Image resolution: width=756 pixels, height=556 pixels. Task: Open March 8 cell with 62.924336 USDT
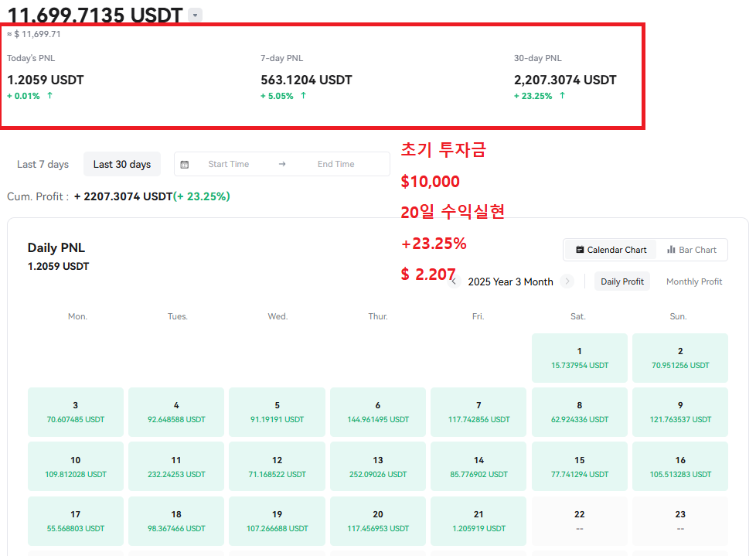point(580,412)
